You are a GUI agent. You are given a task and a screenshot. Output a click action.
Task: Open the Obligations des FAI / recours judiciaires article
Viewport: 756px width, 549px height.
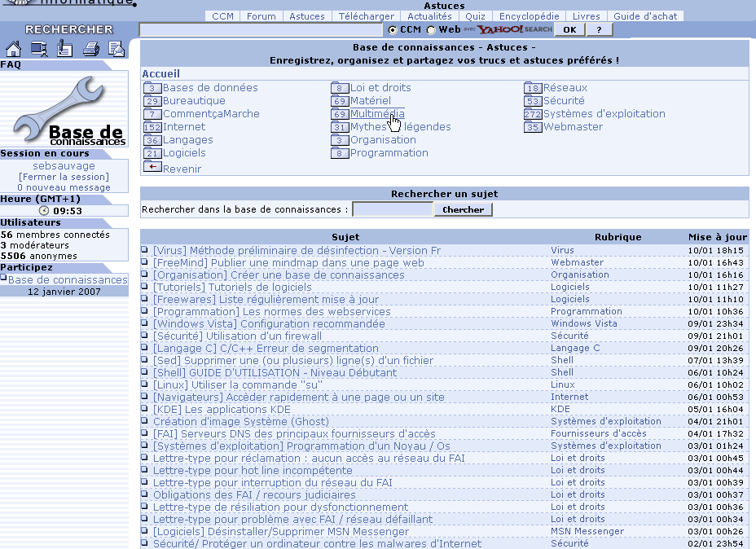point(254,495)
